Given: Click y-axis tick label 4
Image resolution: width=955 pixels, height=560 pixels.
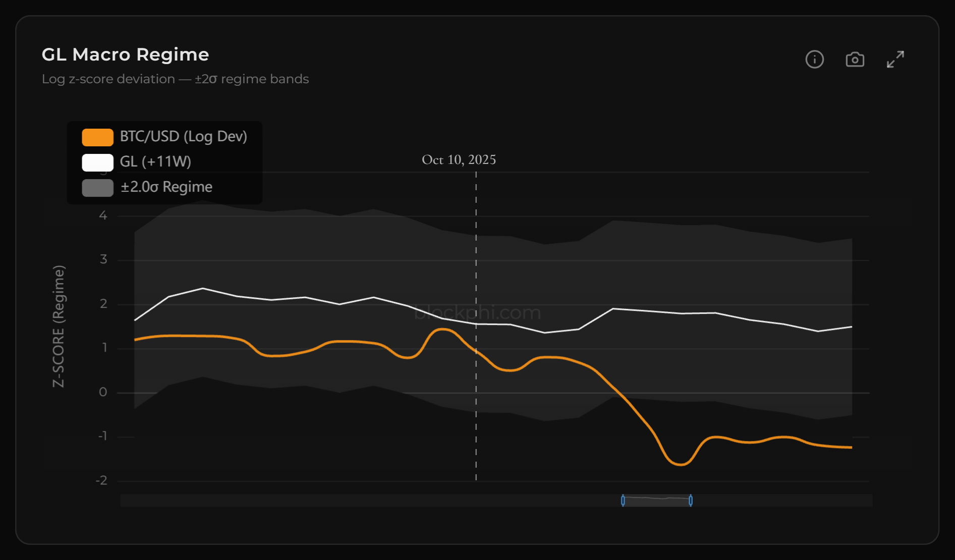Looking at the screenshot, I should [x=103, y=216].
